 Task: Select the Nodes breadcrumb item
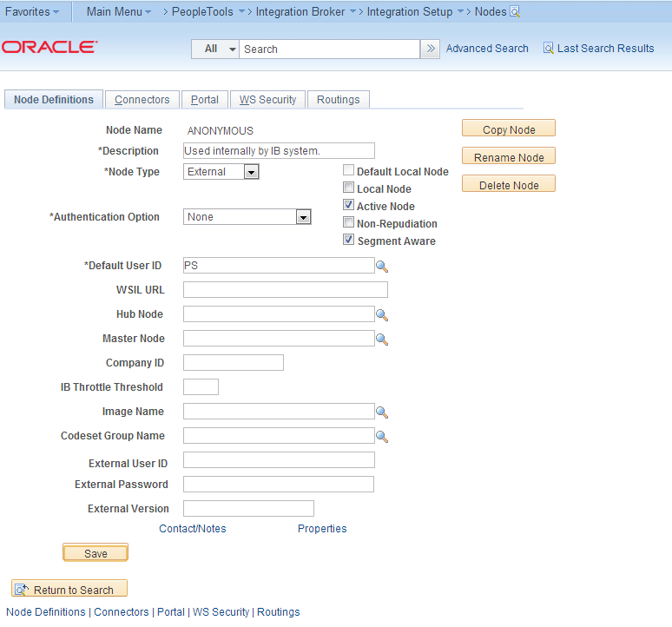point(491,11)
